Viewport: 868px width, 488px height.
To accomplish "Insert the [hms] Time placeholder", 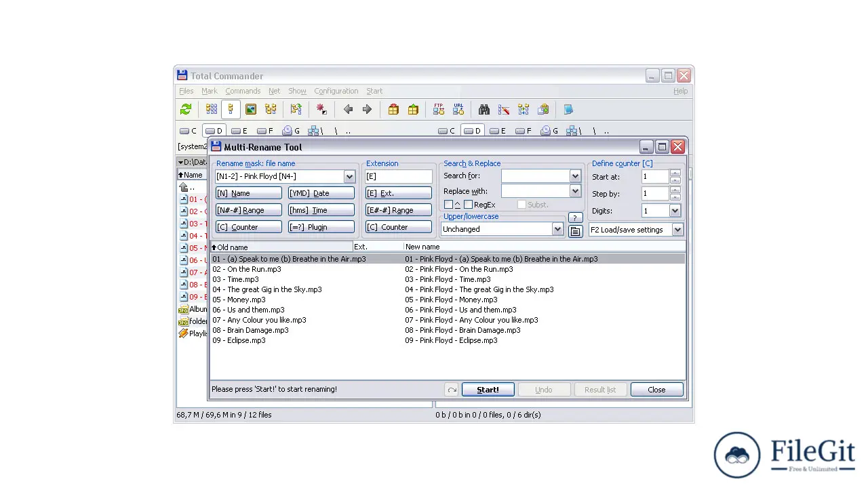I will point(321,210).
